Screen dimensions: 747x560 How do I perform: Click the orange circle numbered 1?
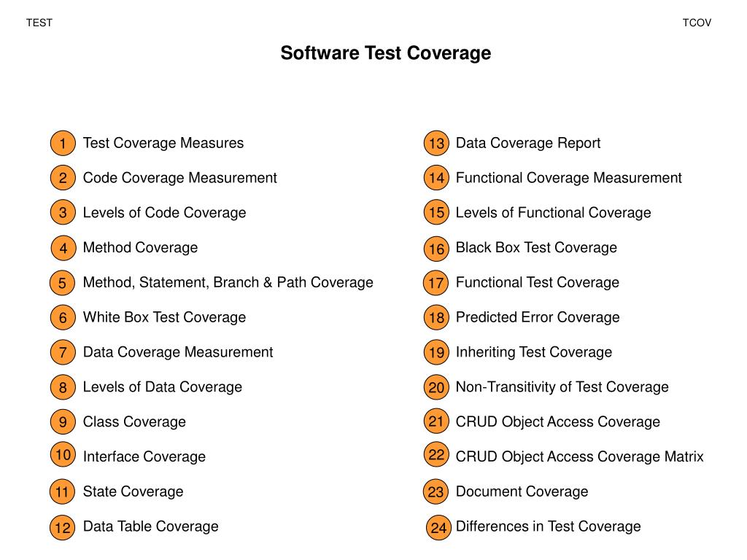pyautogui.click(x=63, y=143)
